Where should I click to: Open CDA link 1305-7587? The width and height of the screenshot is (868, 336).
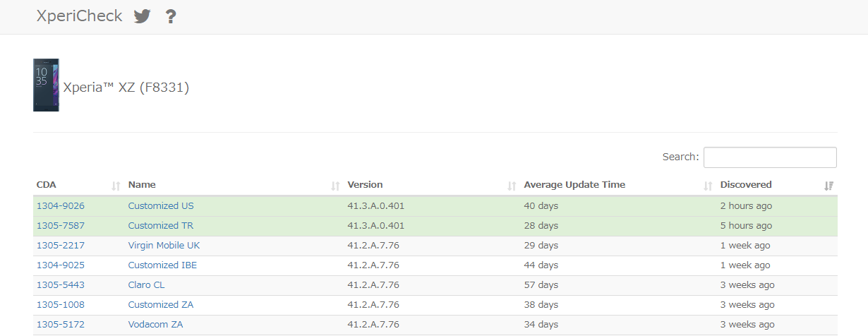[61, 226]
